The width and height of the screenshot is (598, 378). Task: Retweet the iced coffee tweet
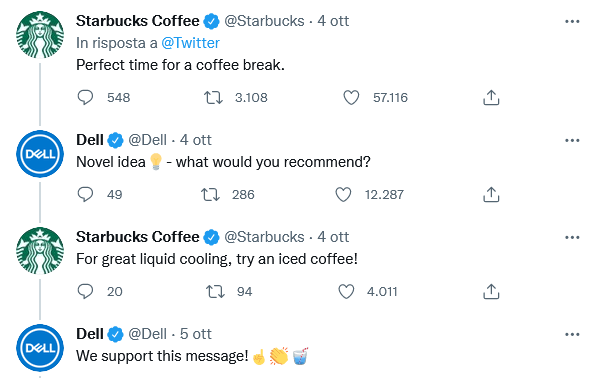click(215, 291)
